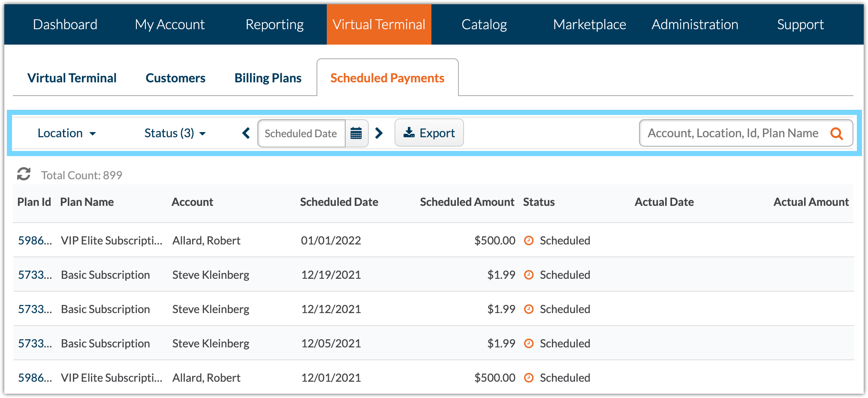Image resolution: width=868 pixels, height=398 pixels.
Task: Sort by Plan Id column header
Action: coord(34,202)
